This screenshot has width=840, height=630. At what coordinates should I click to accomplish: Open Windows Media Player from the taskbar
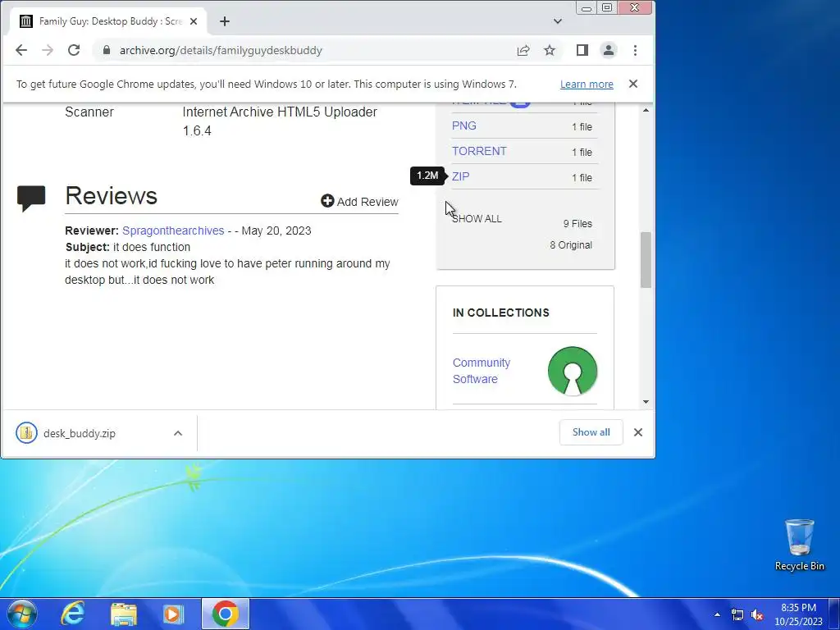point(173,614)
